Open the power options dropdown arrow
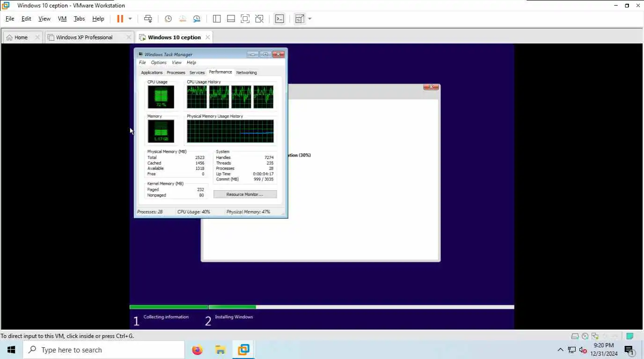Screen dimensions: 644x359 click(x=130, y=19)
